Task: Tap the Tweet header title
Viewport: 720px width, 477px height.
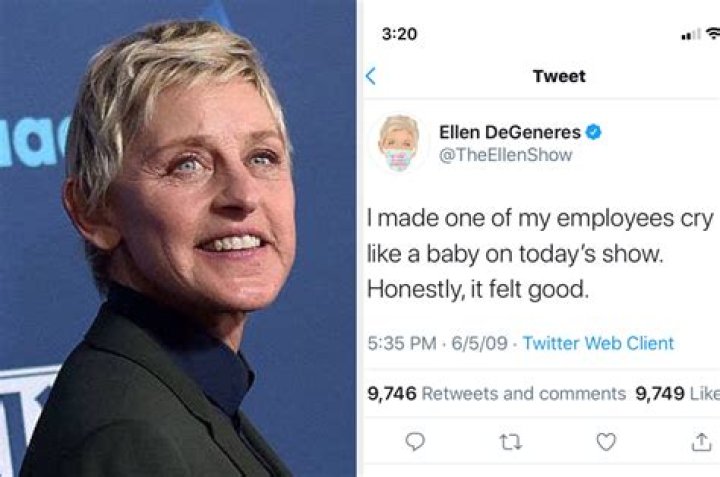Action: [559, 76]
